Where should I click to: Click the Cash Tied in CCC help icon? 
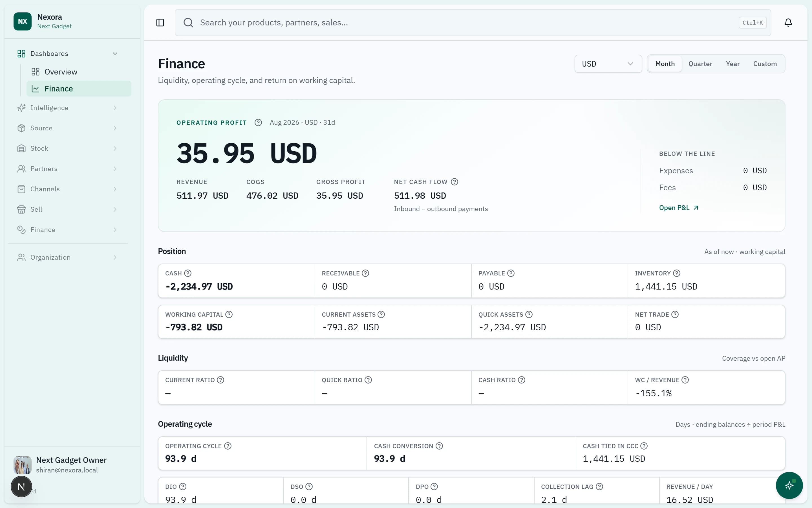[644, 446]
